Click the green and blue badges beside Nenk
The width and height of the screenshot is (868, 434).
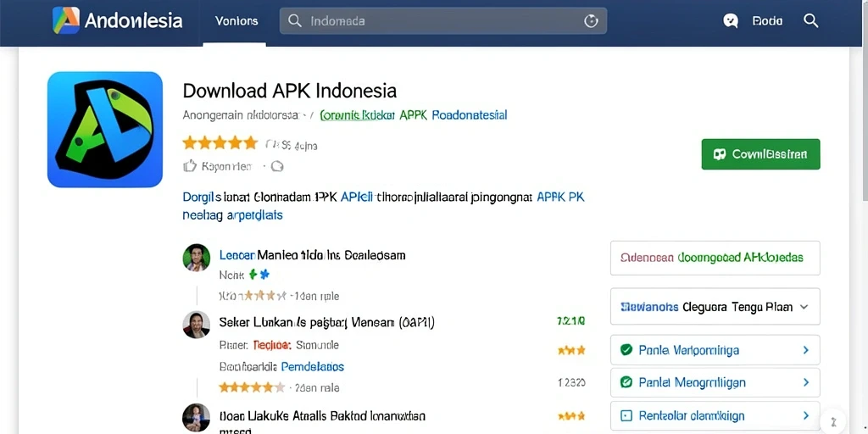(x=259, y=274)
